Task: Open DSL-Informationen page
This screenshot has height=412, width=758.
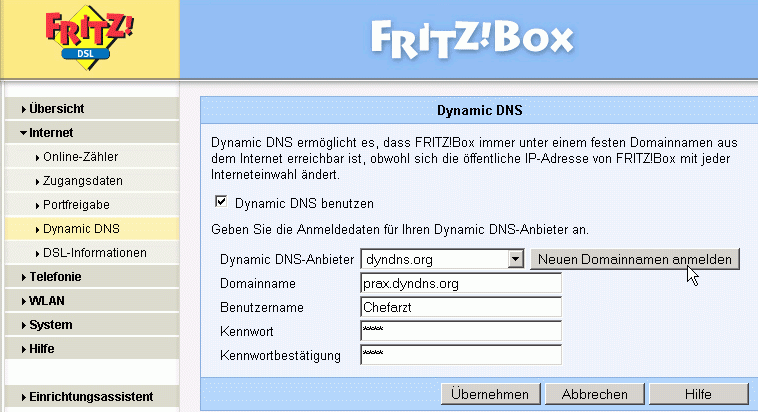Action: pos(92,253)
